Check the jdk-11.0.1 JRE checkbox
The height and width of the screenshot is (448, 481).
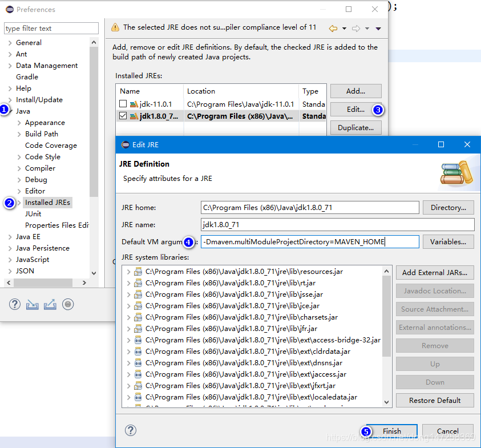[x=123, y=104]
